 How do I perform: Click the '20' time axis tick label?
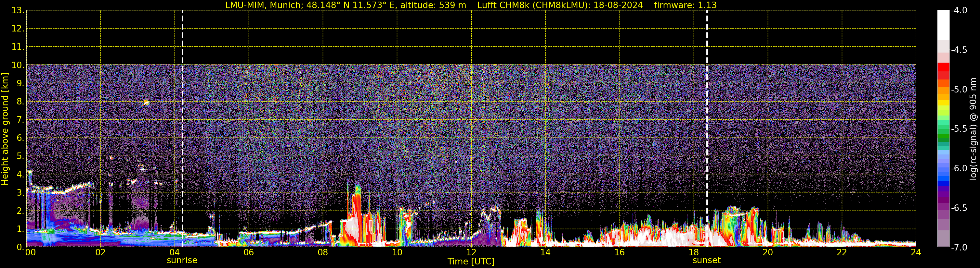tap(768, 252)
